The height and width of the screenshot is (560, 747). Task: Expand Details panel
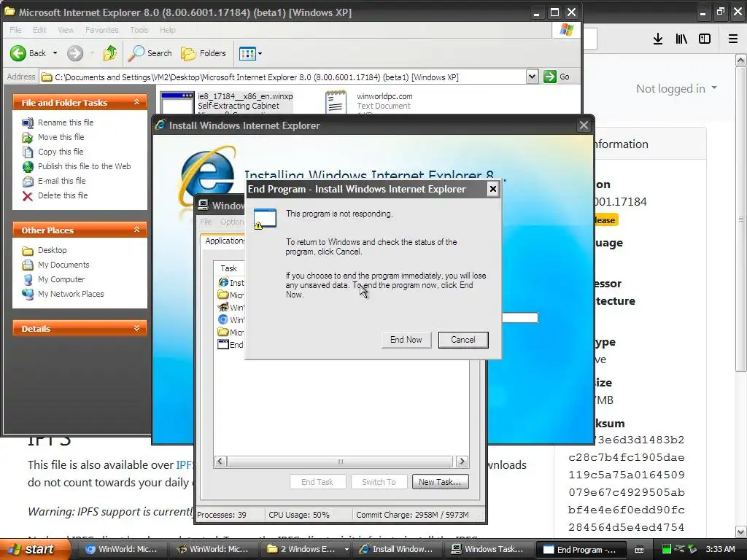coord(136,328)
